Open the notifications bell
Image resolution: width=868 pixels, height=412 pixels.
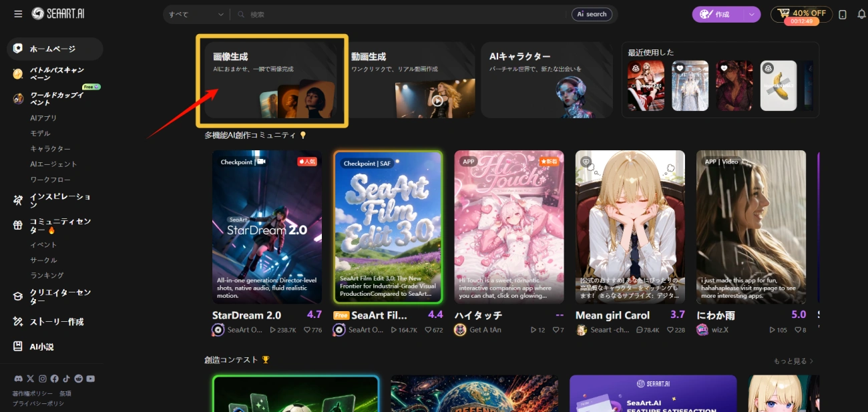(x=861, y=14)
